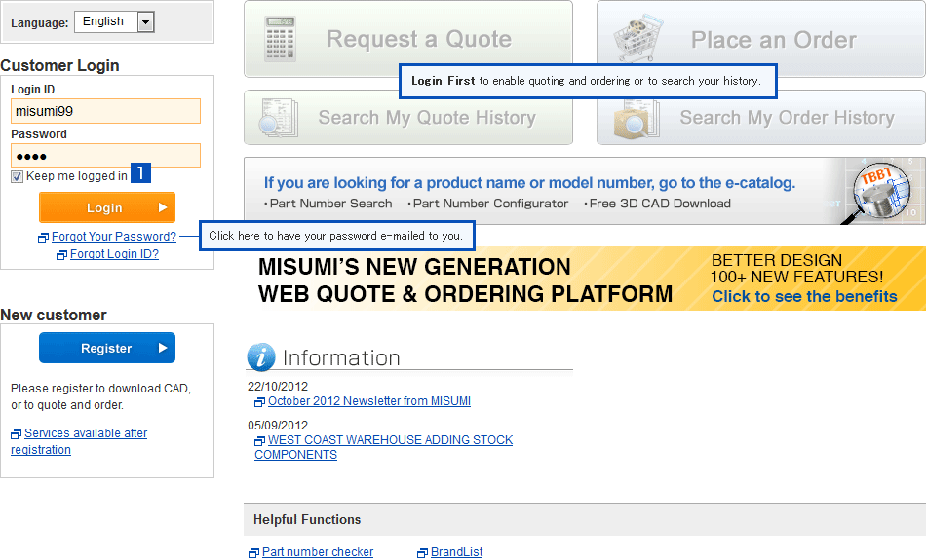Click the document magnifier icon on Quote History

pos(279,118)
